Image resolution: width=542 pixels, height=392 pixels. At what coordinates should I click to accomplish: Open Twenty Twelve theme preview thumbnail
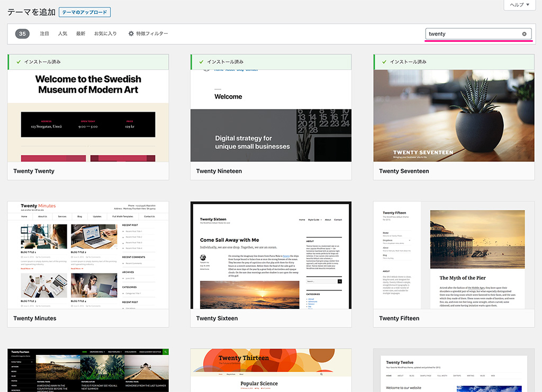tap(454, 370)
